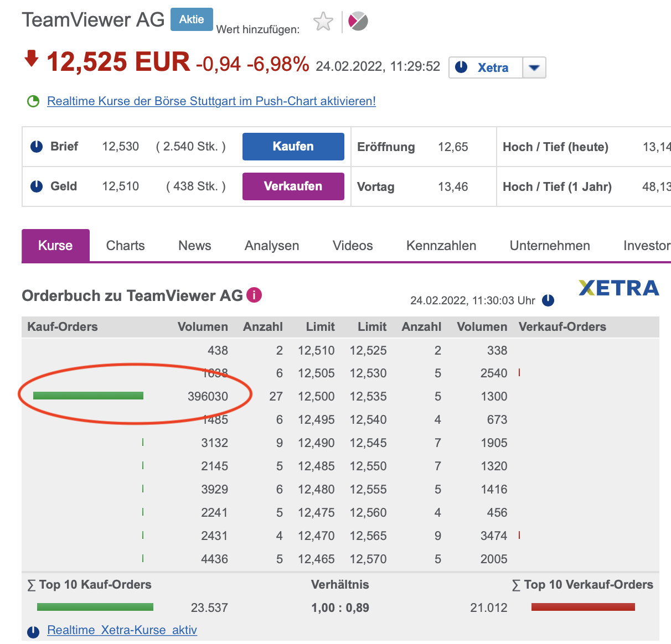
Task: Click the clock icon next to Geld
Action: 37,186
